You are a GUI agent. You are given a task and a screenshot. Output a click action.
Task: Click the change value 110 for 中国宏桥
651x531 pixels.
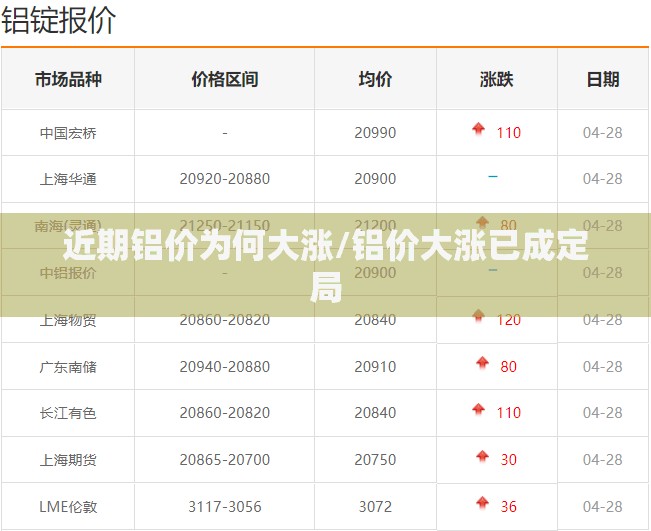pos(509,133)
